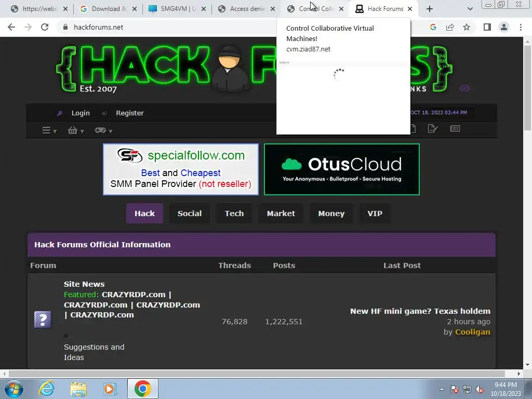Open the hamburger navigation menu dropdown
The image size is (532, 399).
tap(49, 130)
